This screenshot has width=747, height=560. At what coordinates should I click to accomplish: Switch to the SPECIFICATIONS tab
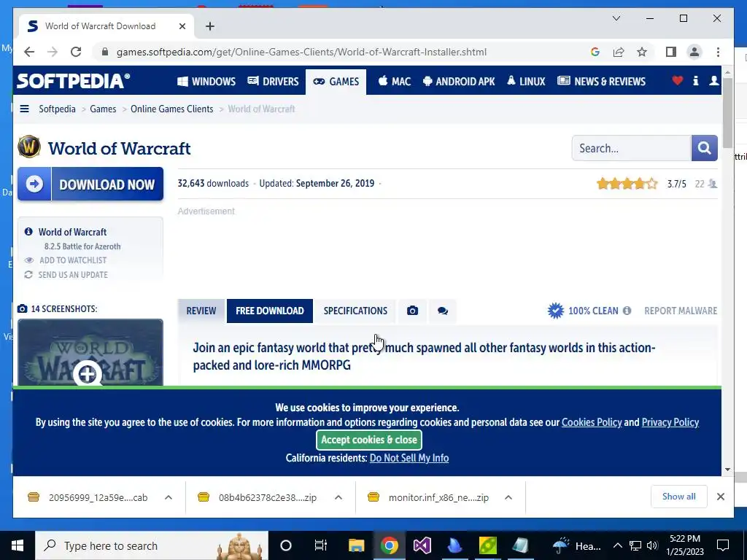(x=355, y=311)
